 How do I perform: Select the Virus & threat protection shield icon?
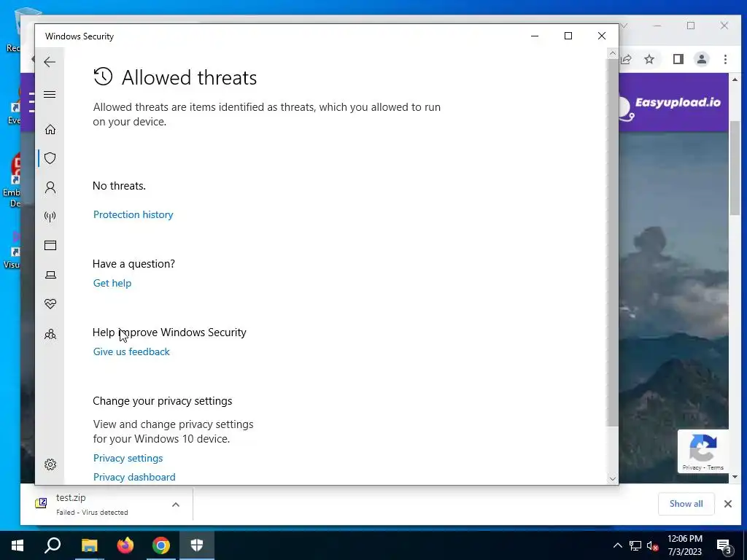(x=50, y=158)
